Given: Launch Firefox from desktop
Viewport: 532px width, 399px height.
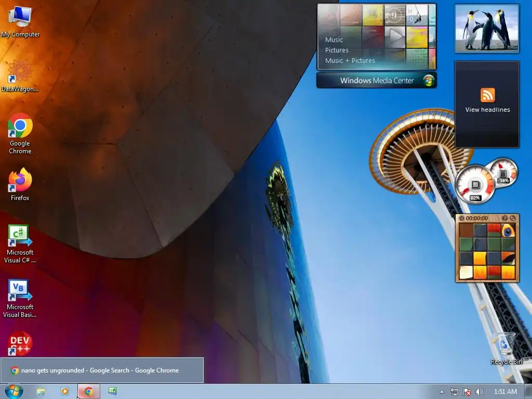Looking at the screenshot, I should click(x=20, y=184).
